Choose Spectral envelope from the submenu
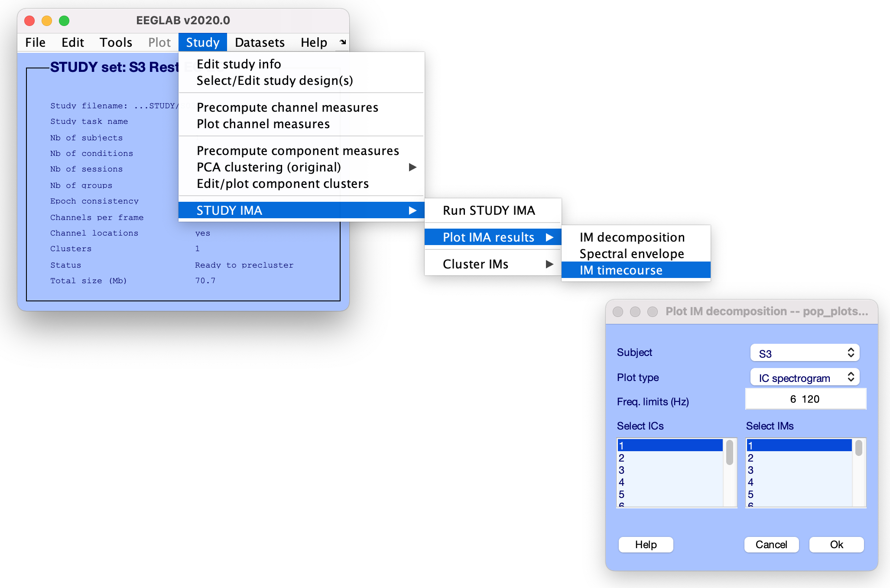This screenshot has width=890, height=588. 631,254
